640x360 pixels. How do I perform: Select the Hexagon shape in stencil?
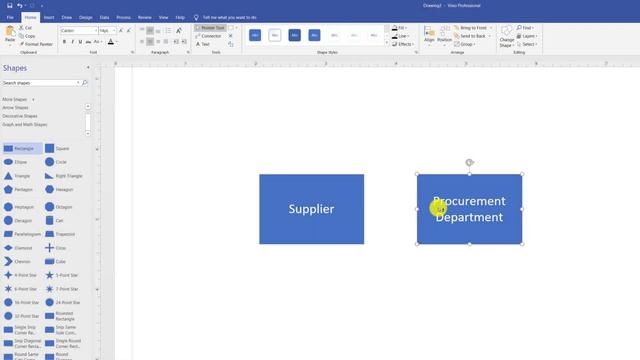[x=59, y=189]
